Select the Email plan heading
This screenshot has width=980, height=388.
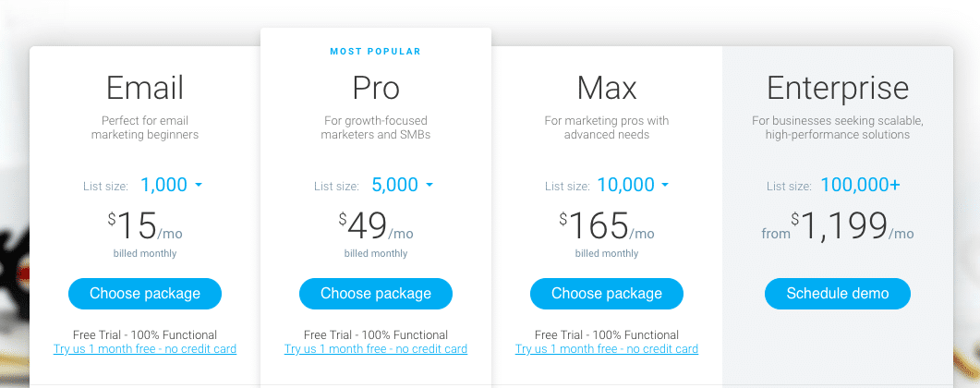tap(145, 88)
